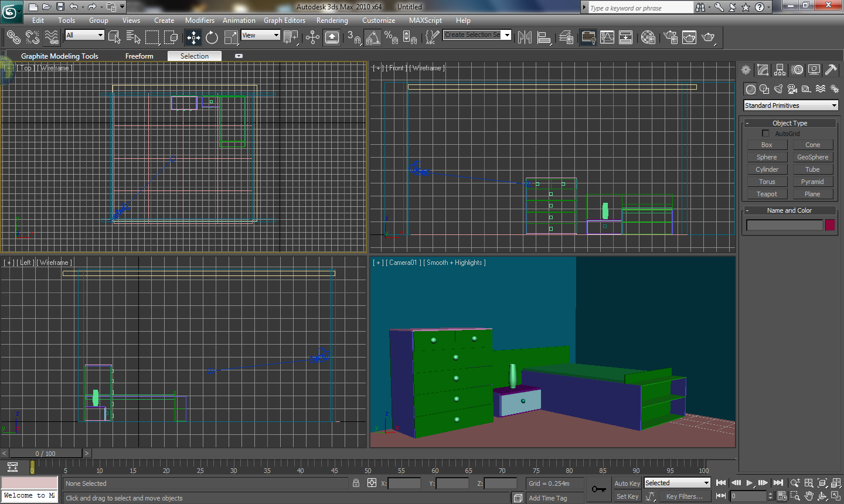Switch to the Freeform ribbon tab
Viewport: 844px width, 504px height.
tap(139, 56)
